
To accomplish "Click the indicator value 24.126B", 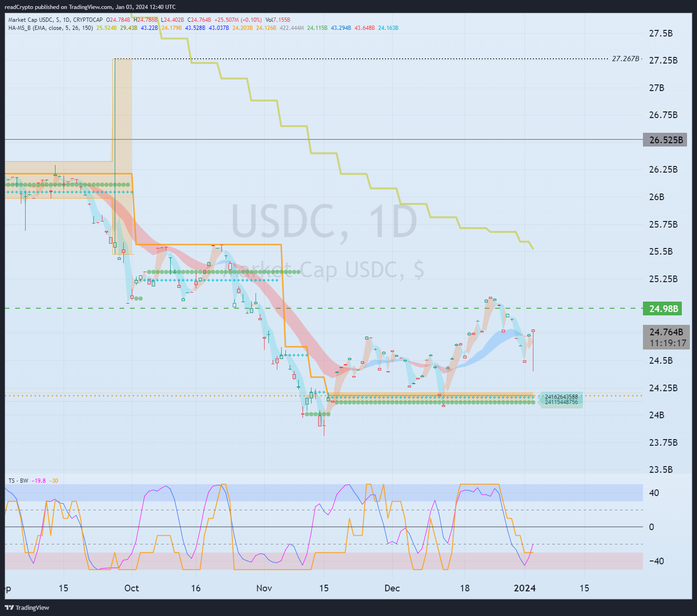I will click(x=266, y=28).
